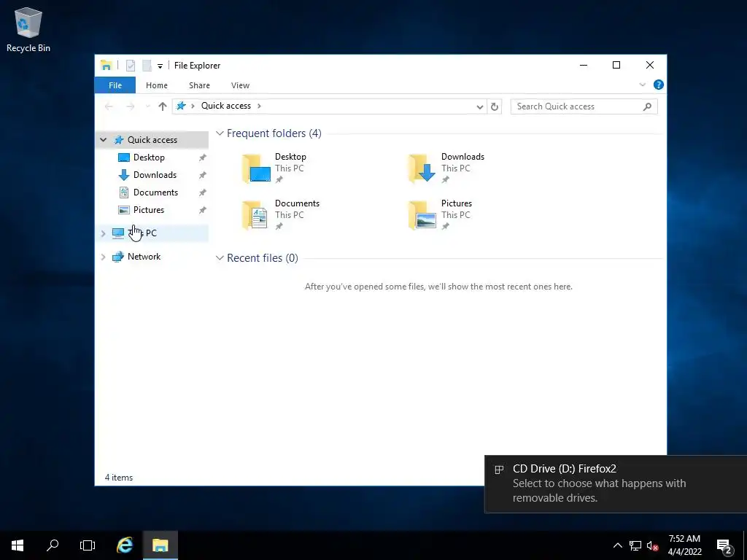This screenshot has height=560, width=747.
Task: Click the pin icon beside Desktop
Action: coord(203,157)
